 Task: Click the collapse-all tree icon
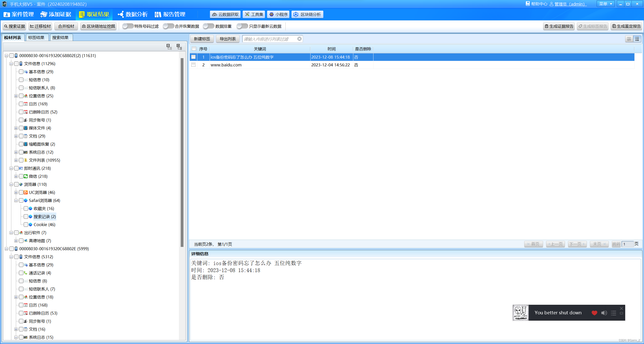(169, 47)
